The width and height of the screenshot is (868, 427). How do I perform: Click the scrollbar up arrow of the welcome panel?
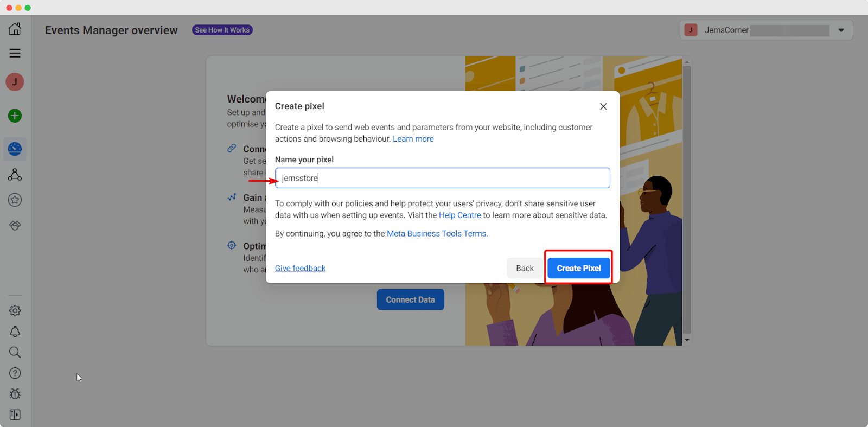[687, 62]
